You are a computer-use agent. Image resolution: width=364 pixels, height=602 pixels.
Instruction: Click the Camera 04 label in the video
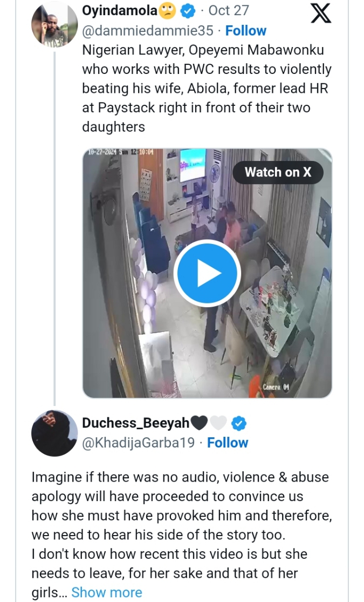point(277,387)
